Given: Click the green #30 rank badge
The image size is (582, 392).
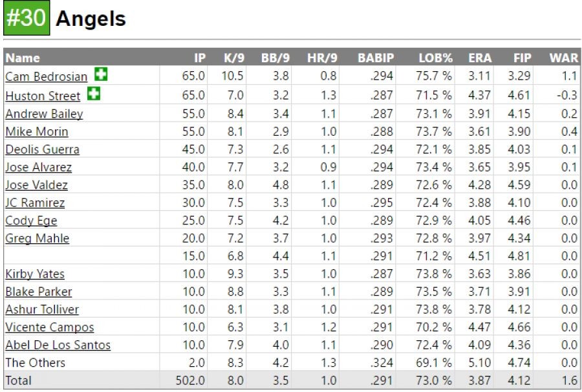Looking at the screenshot, I should pos(26,18).
